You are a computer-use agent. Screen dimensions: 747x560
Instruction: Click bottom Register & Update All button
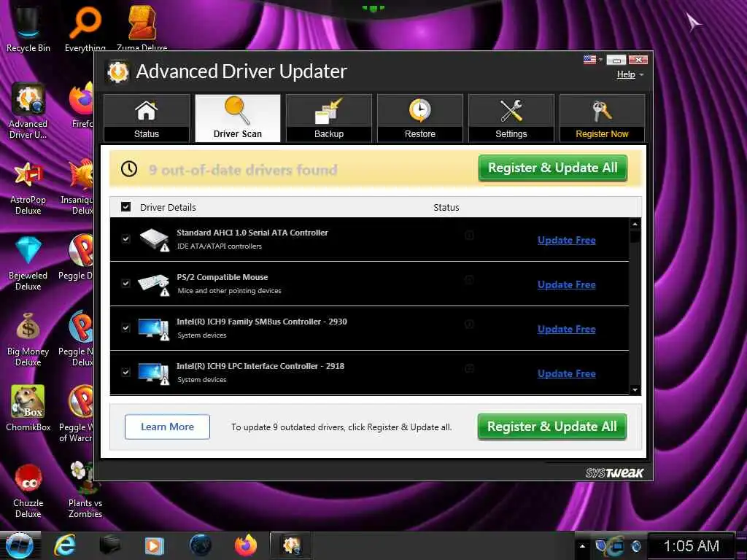[551, 427]
